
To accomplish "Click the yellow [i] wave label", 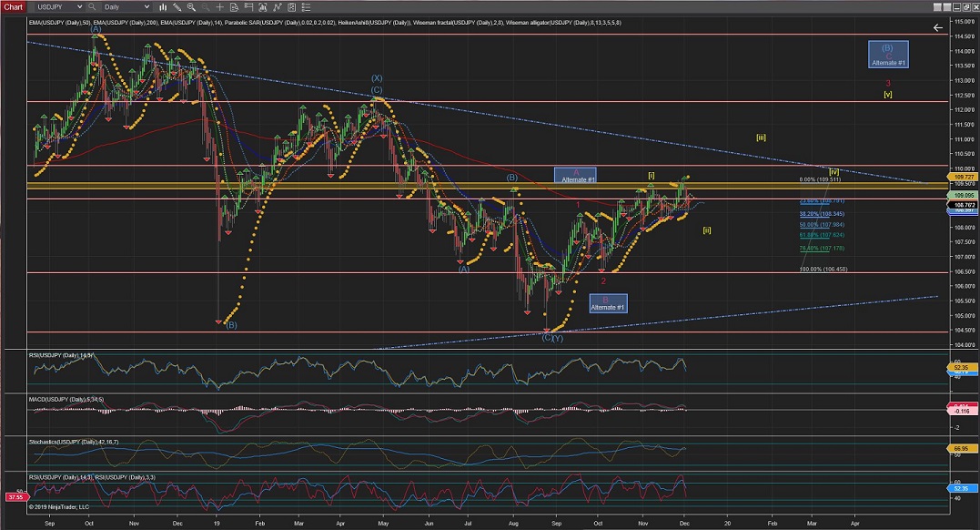I will (x=652, y=176).
